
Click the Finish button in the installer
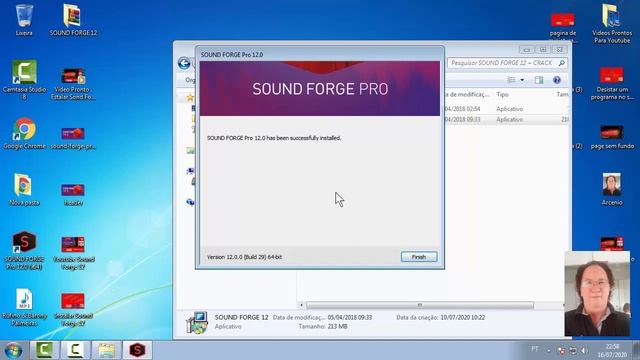point(419,257)
